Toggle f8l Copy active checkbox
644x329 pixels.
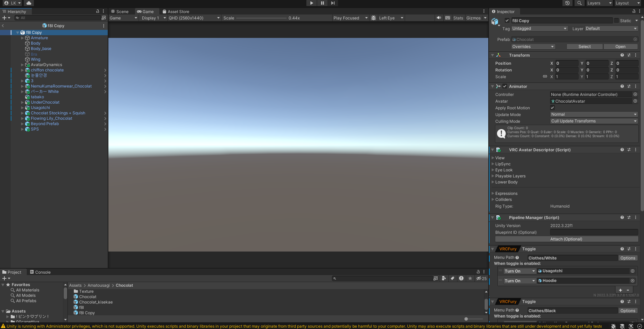[507, 20]
